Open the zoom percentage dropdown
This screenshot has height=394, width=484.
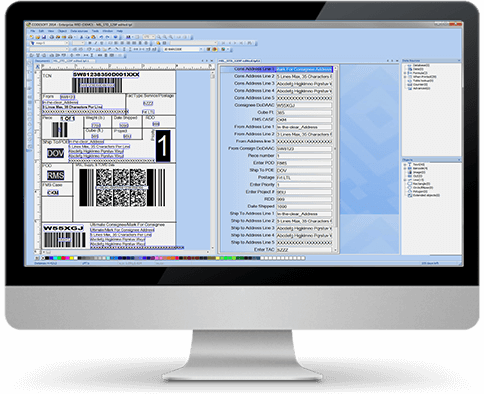pos(149,37)
